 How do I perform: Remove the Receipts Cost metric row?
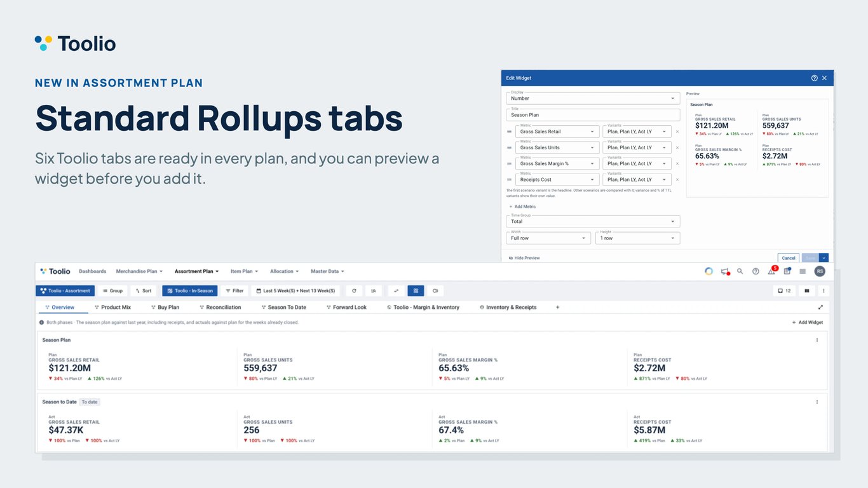coord(677,180)
